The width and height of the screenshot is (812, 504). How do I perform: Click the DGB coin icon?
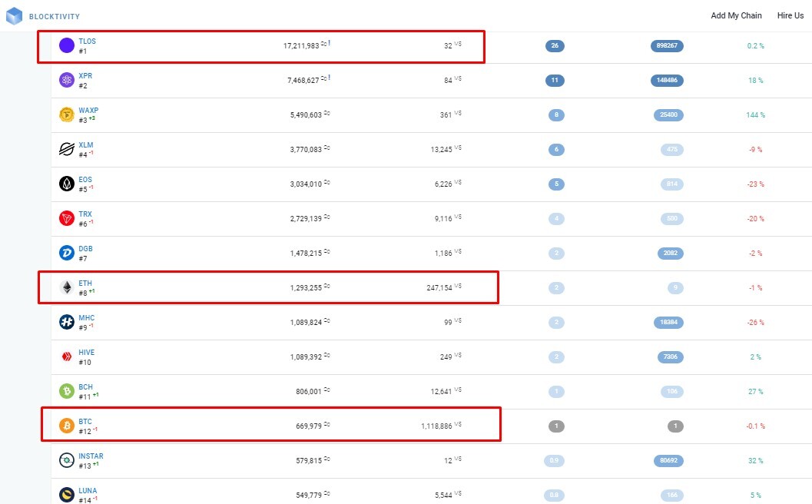point(67,254)
